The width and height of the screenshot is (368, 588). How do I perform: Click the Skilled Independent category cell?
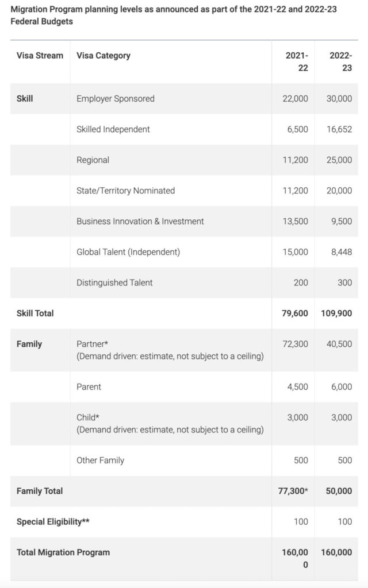coord(113,129)
